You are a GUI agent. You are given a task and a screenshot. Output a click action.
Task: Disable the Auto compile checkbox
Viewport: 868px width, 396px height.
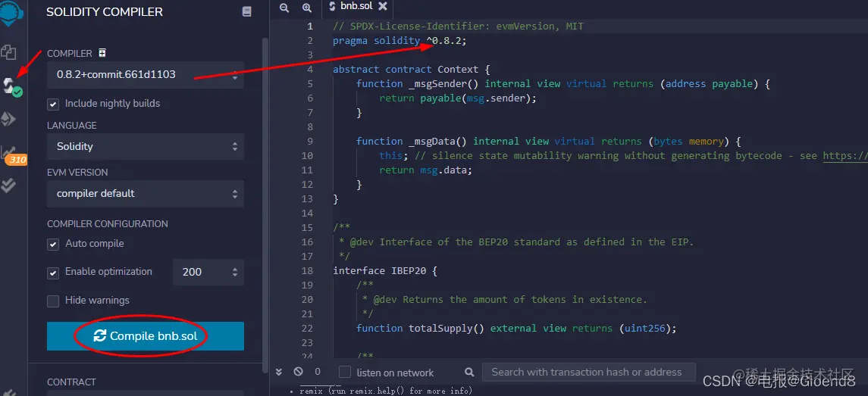click(x=53, y=244)
